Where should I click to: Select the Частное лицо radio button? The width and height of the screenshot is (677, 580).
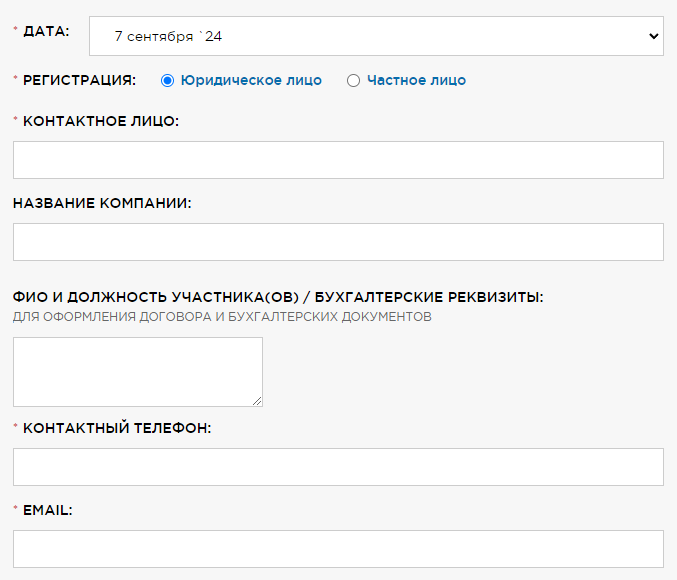353,81
